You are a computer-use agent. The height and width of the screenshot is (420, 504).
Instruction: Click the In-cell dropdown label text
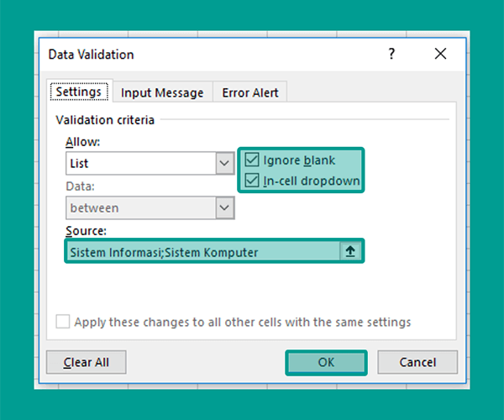click(x=312, y=181)
